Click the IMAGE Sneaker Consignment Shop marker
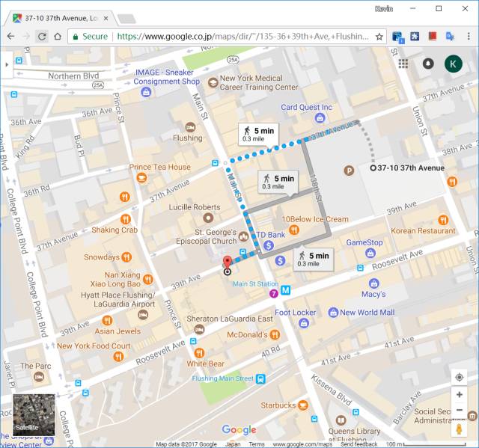 (146, 91)
